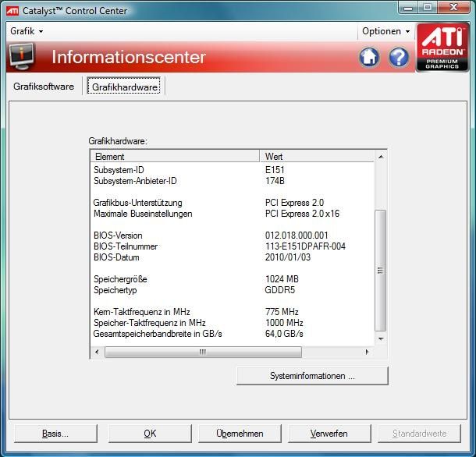Select the Grafikbus-Unterstützung row
Viewport: 476px width, 457px height.
[x=233, y=203]
